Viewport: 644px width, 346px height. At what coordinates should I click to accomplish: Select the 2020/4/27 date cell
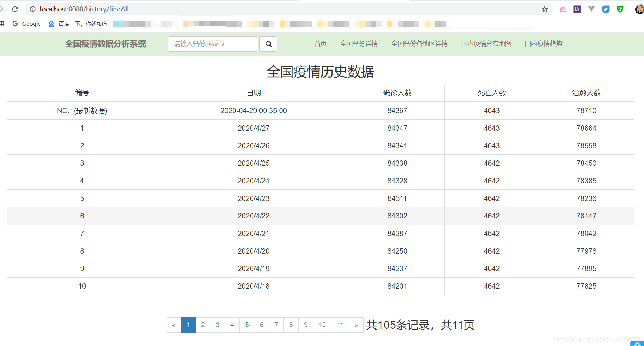pos(254,128)
